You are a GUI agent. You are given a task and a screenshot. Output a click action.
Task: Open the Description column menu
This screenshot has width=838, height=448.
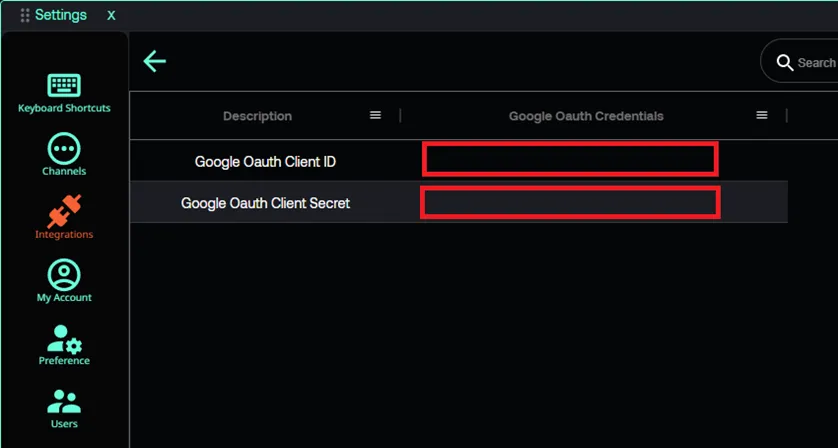(x=375, y=116)
